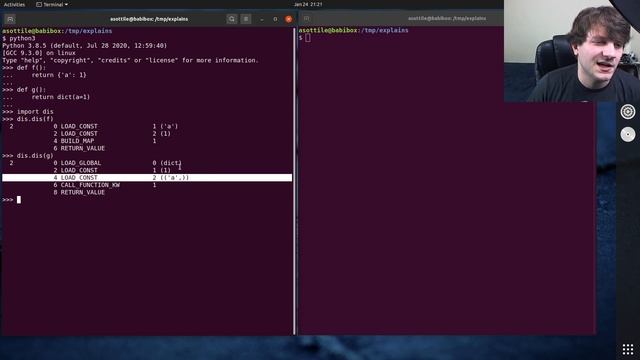Click the Type "help", "copyright" info line

[x=131, y=60]
